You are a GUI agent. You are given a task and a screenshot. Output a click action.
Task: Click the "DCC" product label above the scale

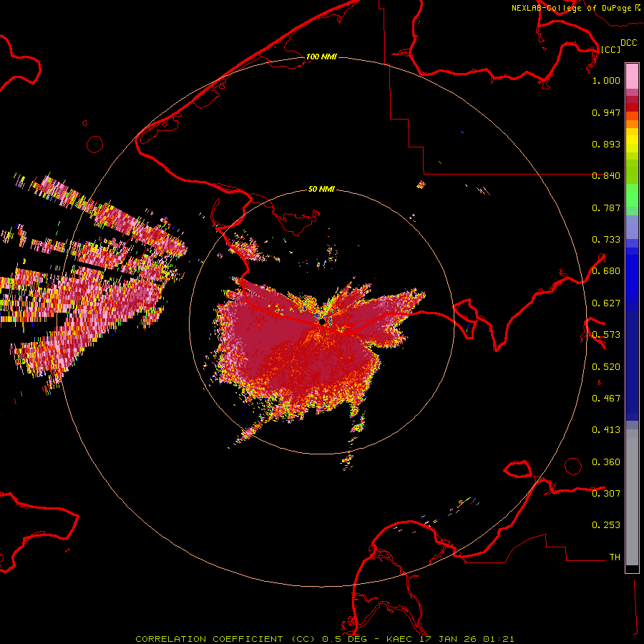coord(629,43)
